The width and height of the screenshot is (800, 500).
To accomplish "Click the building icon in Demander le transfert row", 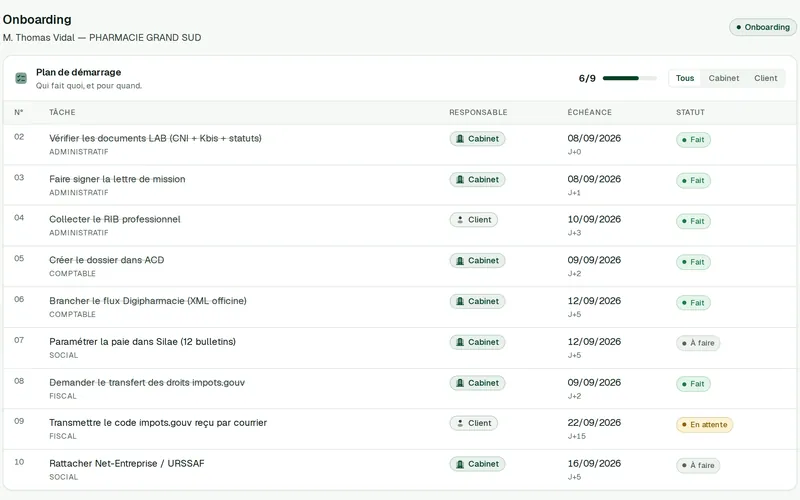I will (x=460, y=383).
